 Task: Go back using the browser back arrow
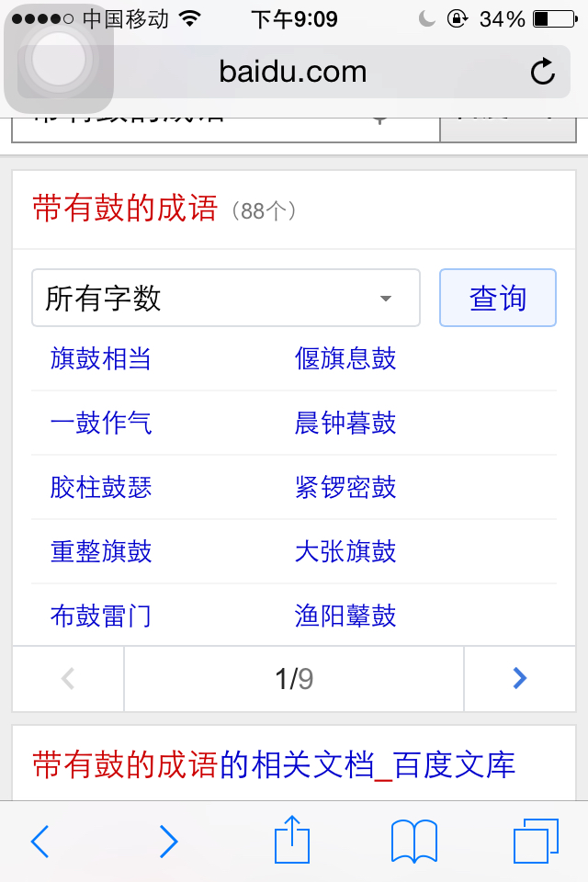(40, 841)
